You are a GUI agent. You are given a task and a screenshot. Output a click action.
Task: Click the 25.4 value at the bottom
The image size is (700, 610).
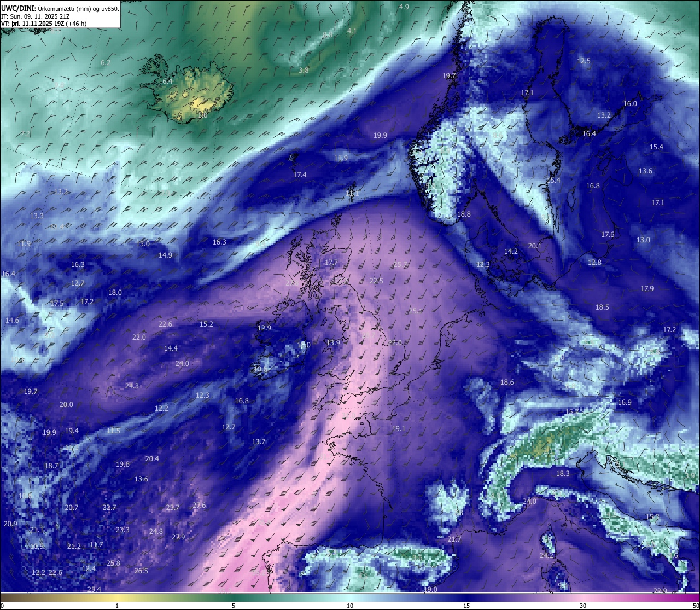[x=94, y=590]
